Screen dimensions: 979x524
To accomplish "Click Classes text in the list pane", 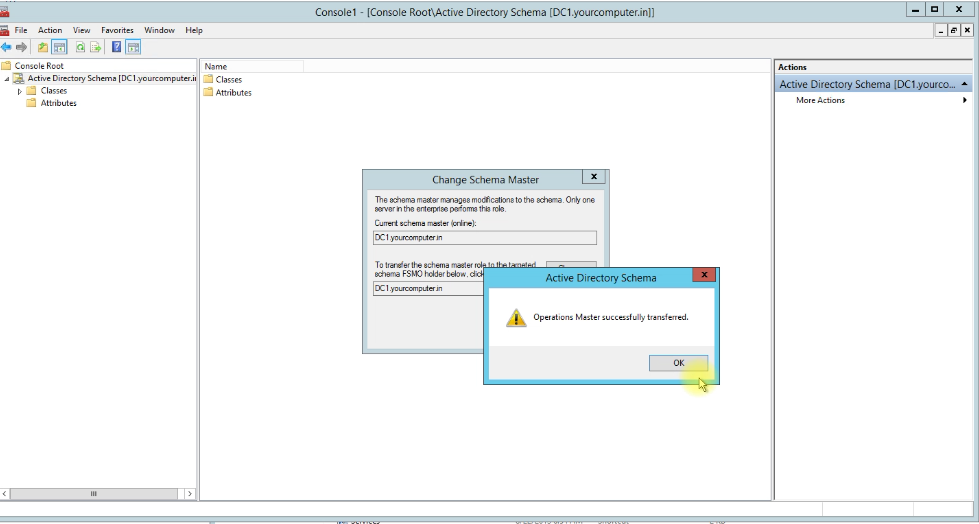I will pos(229,79).
